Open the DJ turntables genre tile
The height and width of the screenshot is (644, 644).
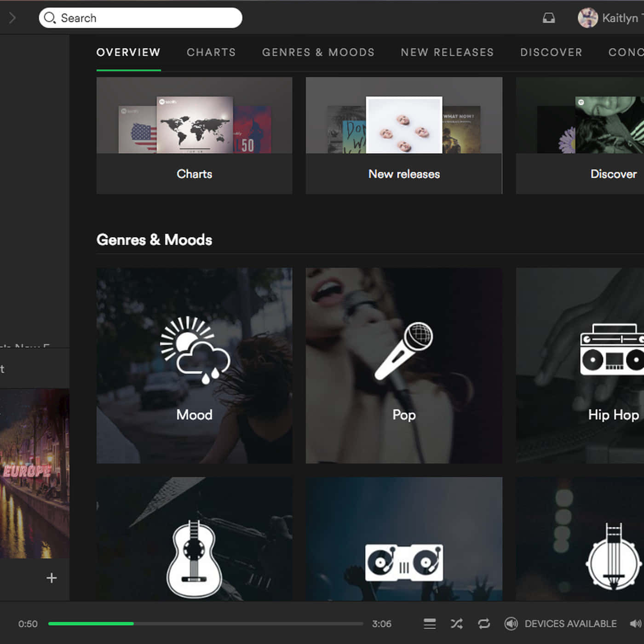[404, 539]
